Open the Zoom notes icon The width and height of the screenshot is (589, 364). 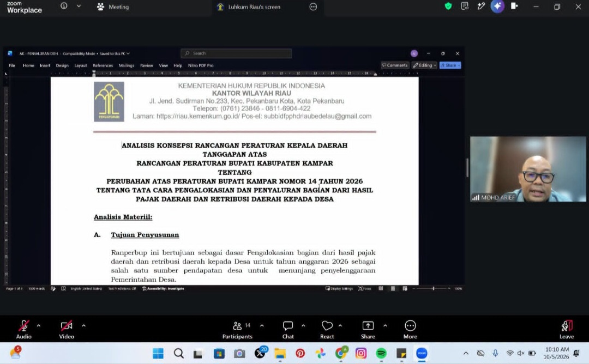(x=465, y=6)
